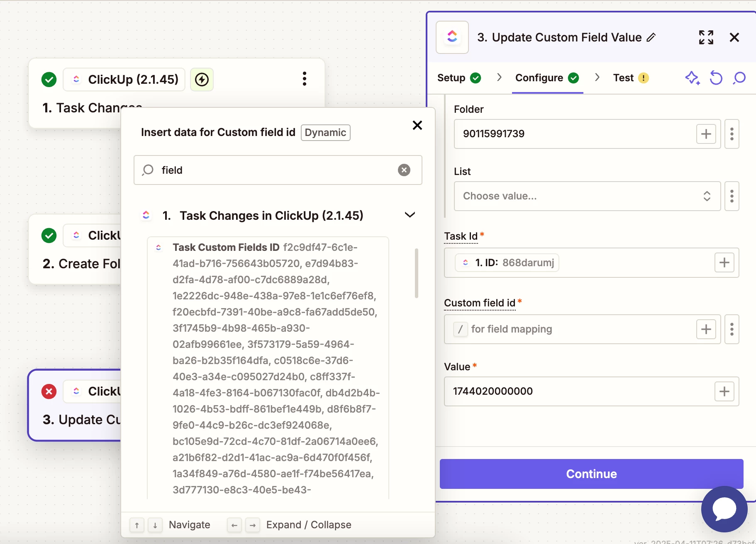Click the search input containing 'field'

point(278,170)
